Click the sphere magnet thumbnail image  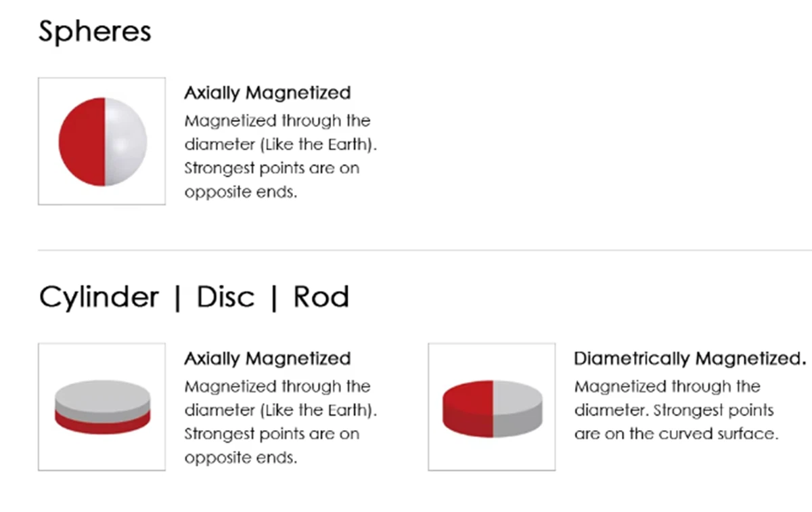pyautogui.click(x=101, y=141)
